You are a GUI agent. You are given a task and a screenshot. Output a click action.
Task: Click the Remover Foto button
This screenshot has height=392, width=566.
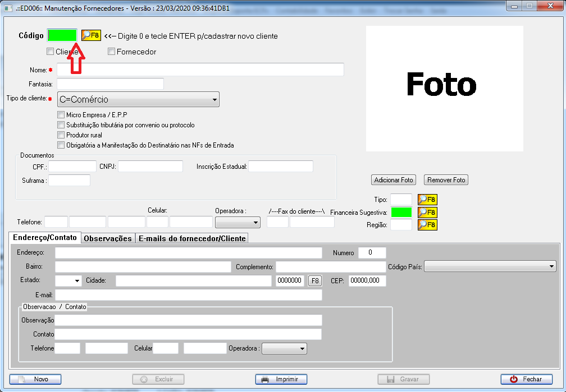pyautogui.click(x=446, y=180)
